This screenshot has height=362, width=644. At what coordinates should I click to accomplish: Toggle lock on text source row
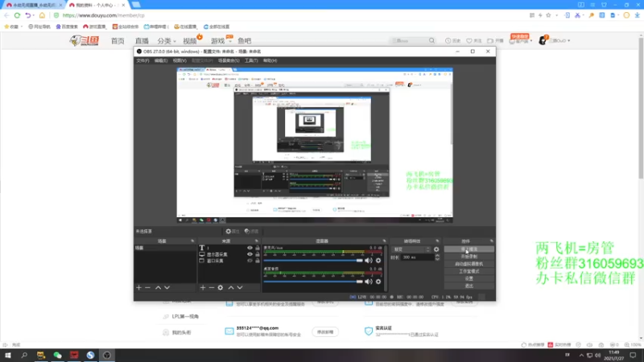258,248
